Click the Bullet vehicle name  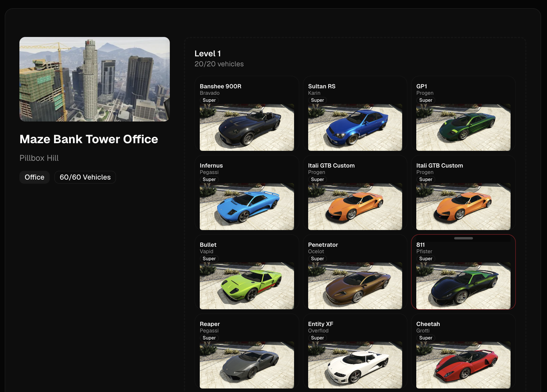[x=208, y=245]
